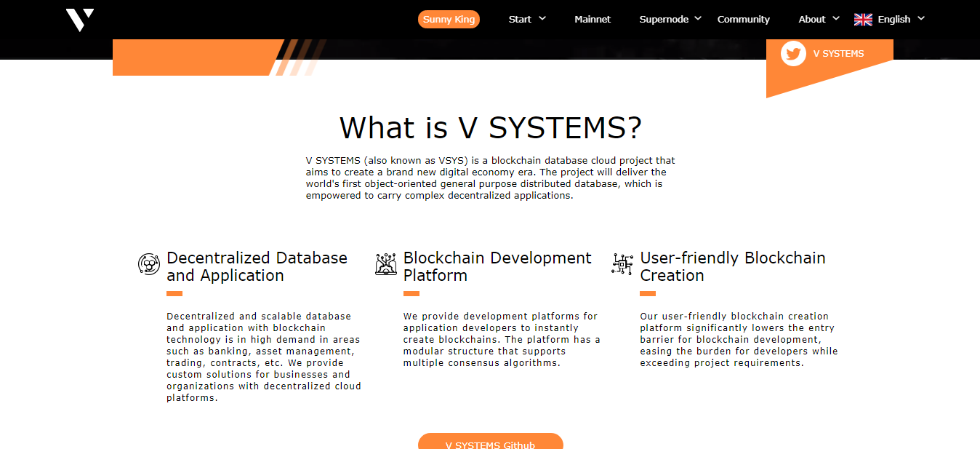This screenshot has width=980, height=449.
Task: Click the UK flag language icon
Action: point(863,20)
